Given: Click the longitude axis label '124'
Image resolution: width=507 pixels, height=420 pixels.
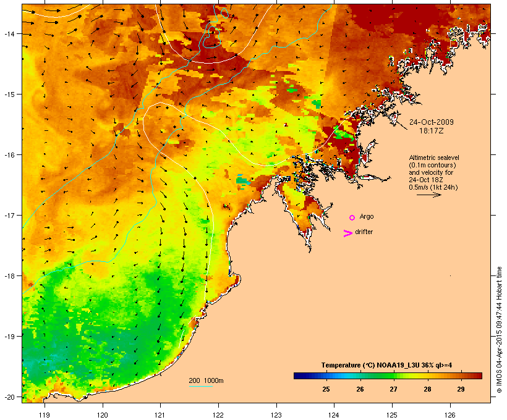Looking at the screenshot, I should [x=334, y=415].
